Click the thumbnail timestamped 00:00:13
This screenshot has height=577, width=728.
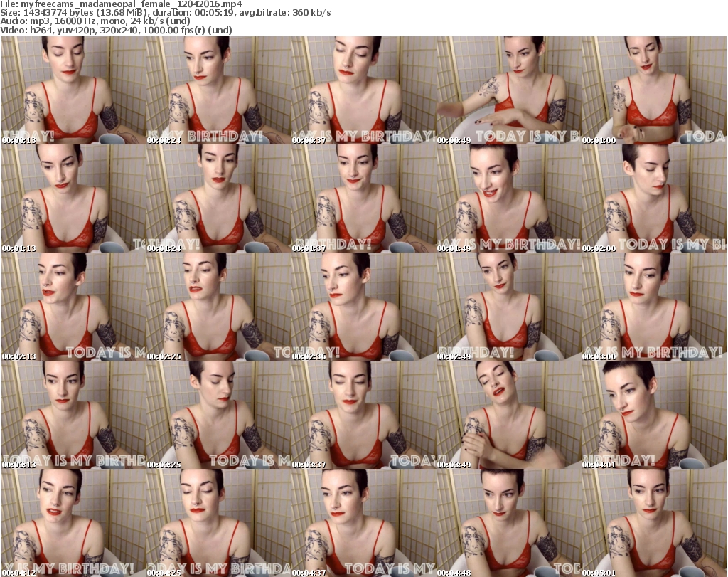[73, 90]
